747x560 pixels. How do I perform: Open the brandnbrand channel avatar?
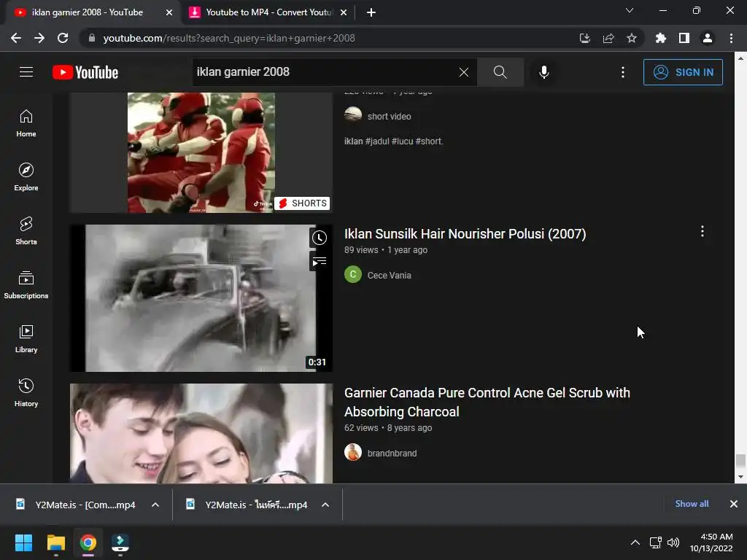(x=353, y=452)
